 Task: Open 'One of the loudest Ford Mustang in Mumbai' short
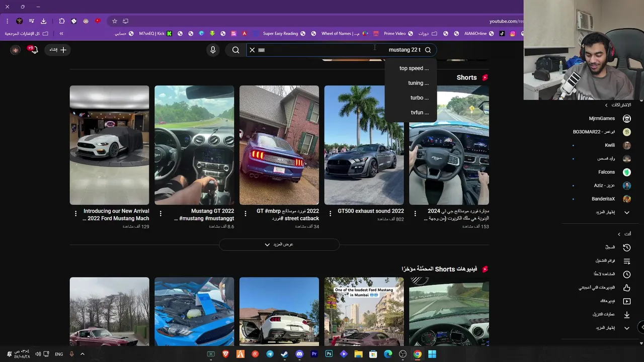tap(364, 312)
